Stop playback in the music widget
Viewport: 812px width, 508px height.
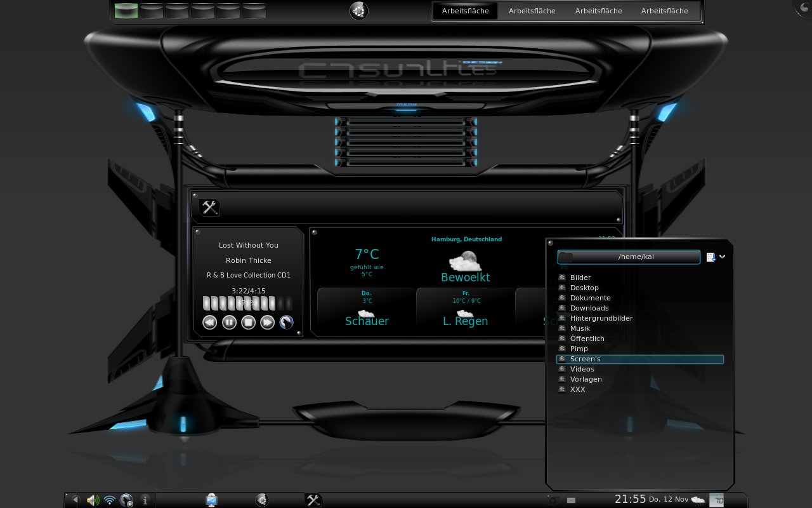click(x=249, y=323)
